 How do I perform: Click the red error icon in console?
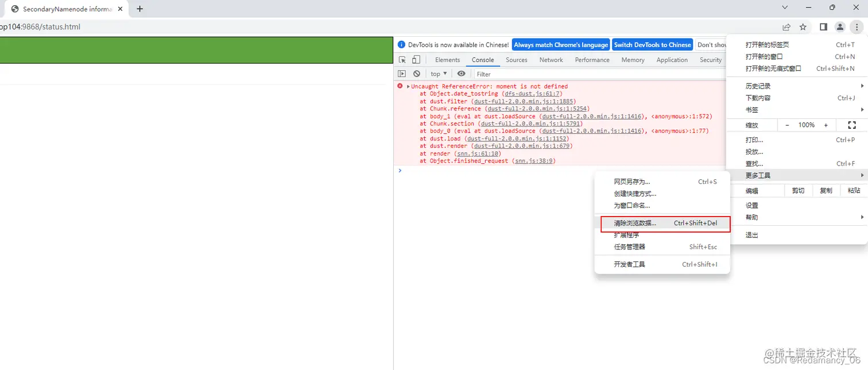400,86
